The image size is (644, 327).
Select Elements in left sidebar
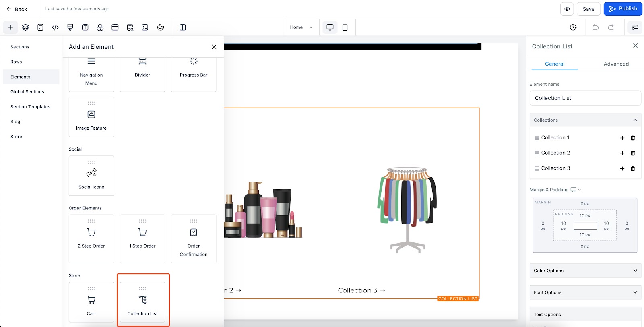31,77
